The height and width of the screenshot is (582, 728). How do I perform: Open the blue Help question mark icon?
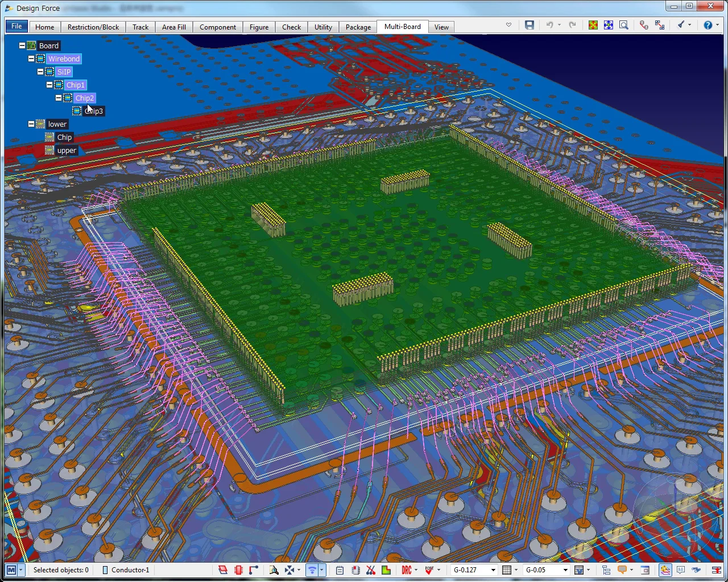point(708,25)
